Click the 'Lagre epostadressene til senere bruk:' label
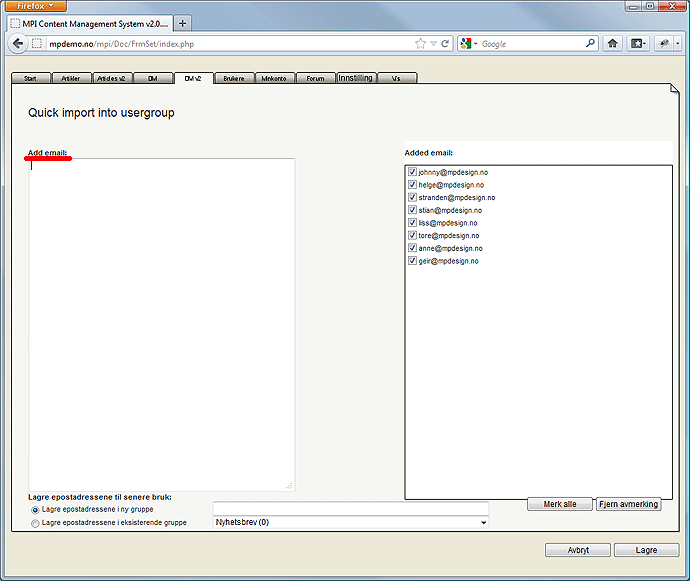 [100, 497]
